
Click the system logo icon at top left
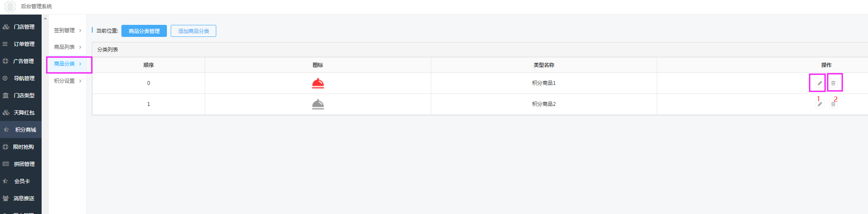coord(10,7)
